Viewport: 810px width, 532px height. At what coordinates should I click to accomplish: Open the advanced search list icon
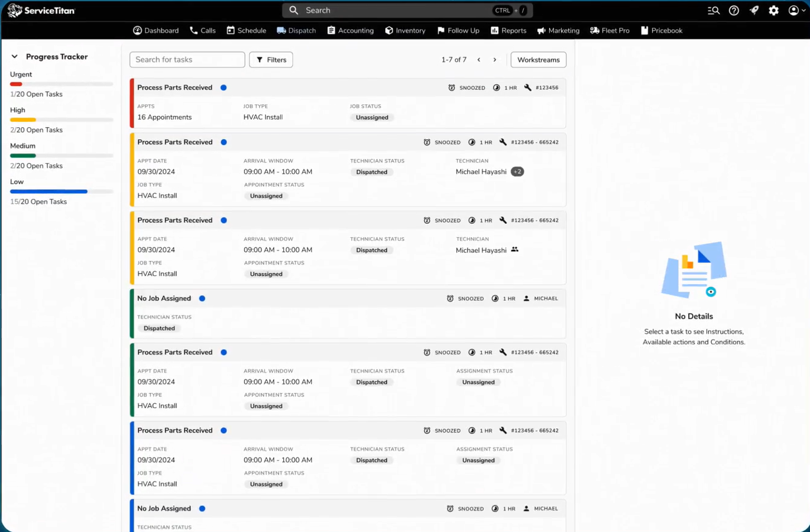click(x=714, y=10)
